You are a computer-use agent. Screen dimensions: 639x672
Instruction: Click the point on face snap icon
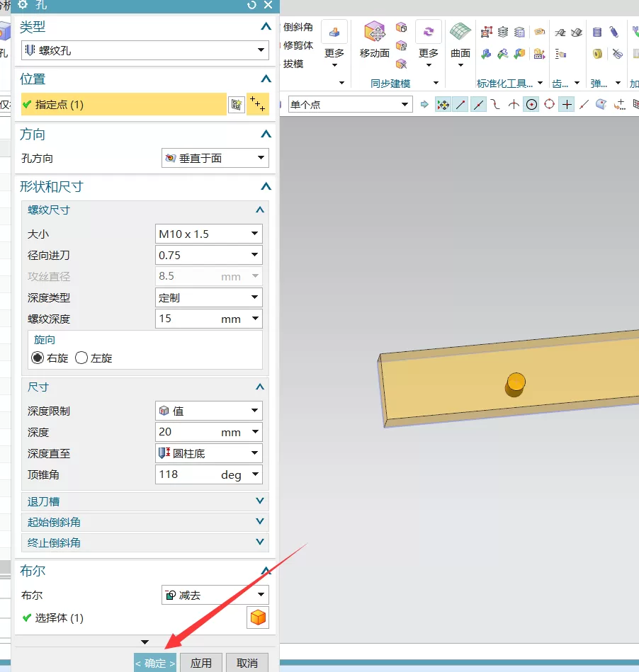pyautogui.click(x=601, y=104)
